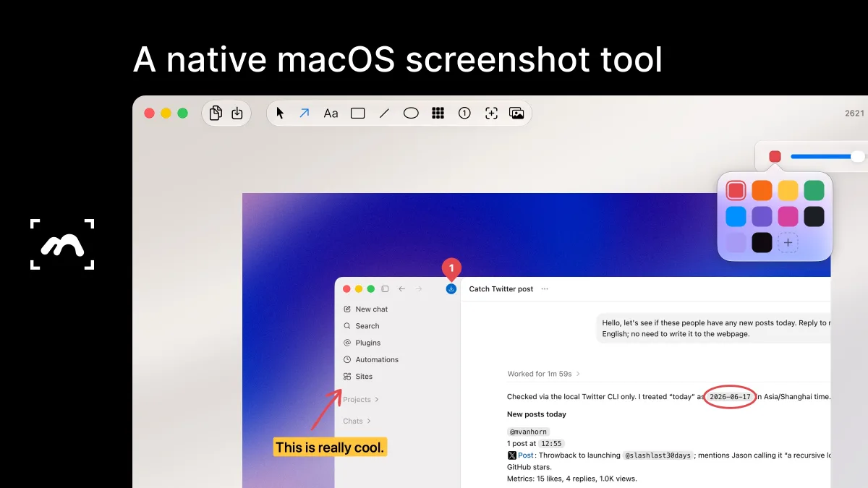Click the blue round download icon in chat window
Viewport: 868px width, 488px height.
coord(451,289)
